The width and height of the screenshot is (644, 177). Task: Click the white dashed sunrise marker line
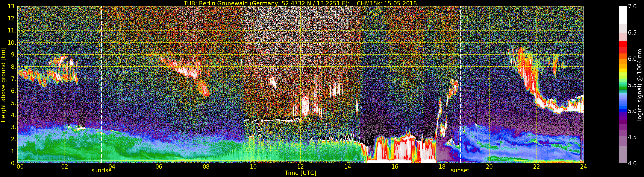102,85
